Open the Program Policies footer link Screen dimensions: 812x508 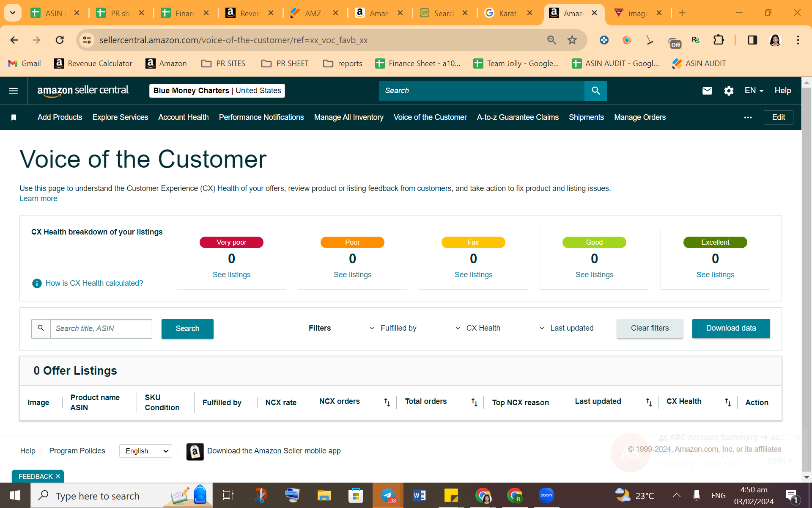[x=77, y=451]
